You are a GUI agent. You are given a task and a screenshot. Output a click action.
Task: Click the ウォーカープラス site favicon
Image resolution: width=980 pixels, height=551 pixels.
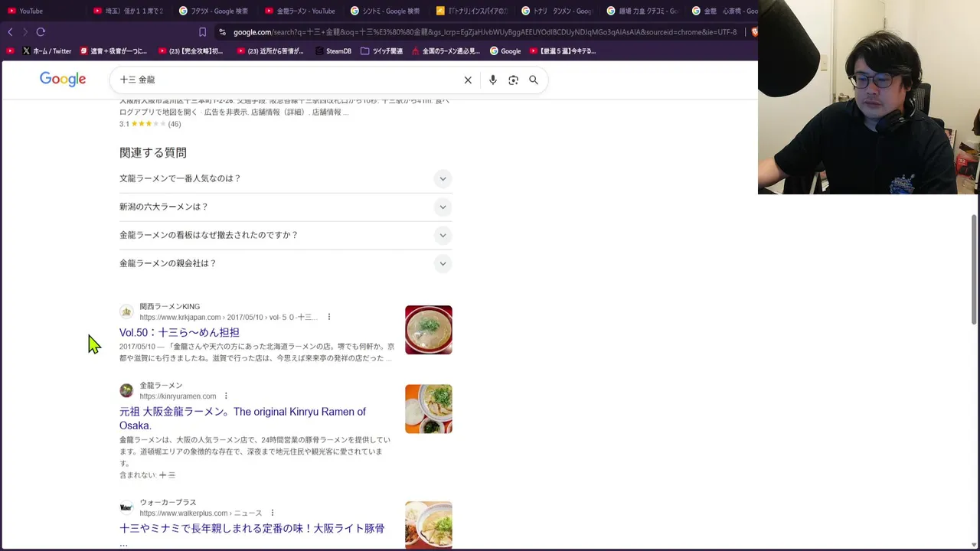coord(126,507)
